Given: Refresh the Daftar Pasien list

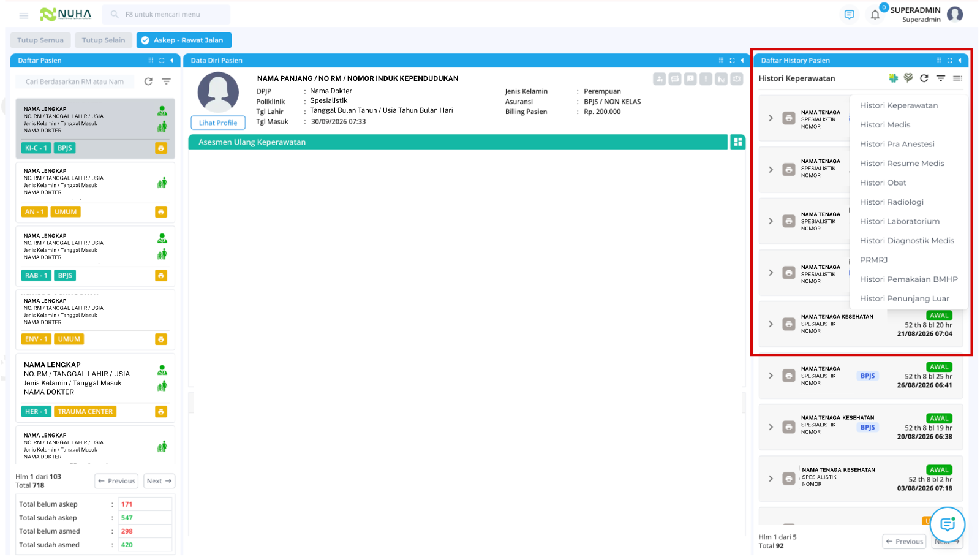Looking at the screenshot, I should coord(148,81).
